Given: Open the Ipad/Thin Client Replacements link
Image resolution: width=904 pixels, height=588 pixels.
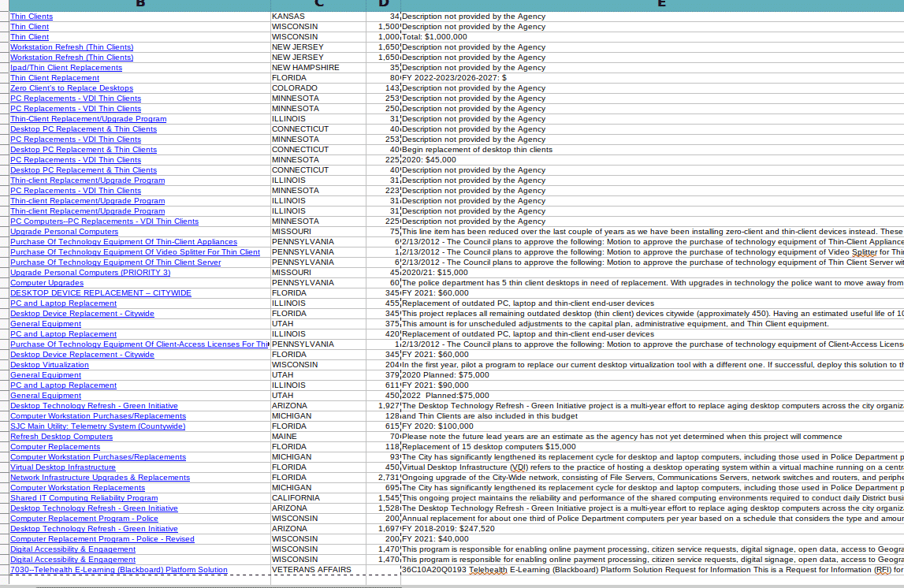Looking at the screenshot, I should click(66, 68).
